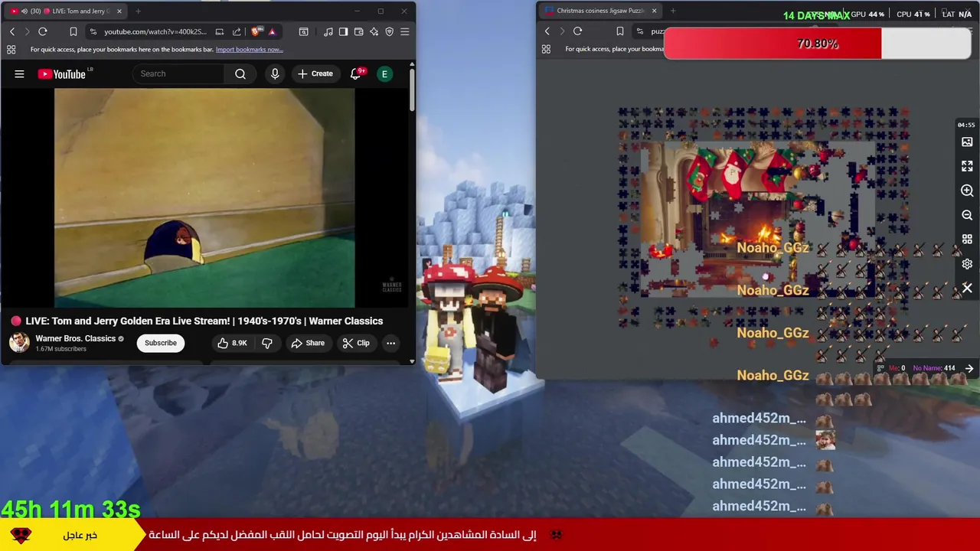
Task: Open Leo AI sparkle icon
Action: [374, 31]
